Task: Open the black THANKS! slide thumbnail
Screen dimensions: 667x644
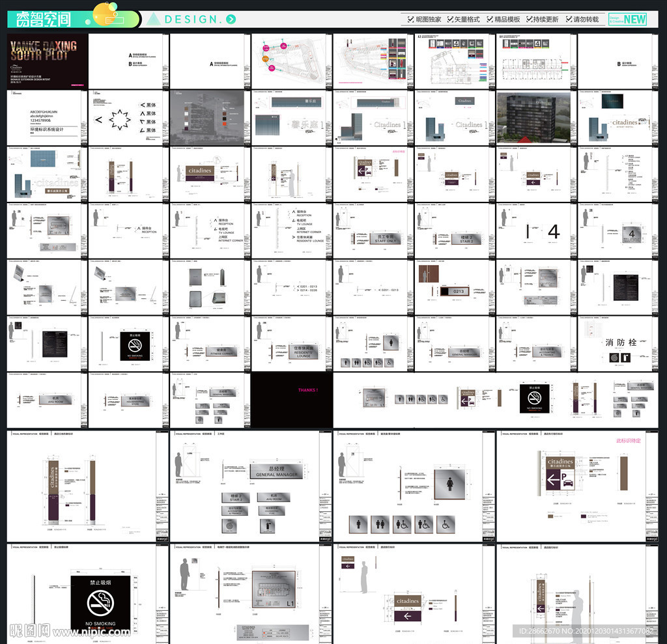Action: click(x=292, y=400)
